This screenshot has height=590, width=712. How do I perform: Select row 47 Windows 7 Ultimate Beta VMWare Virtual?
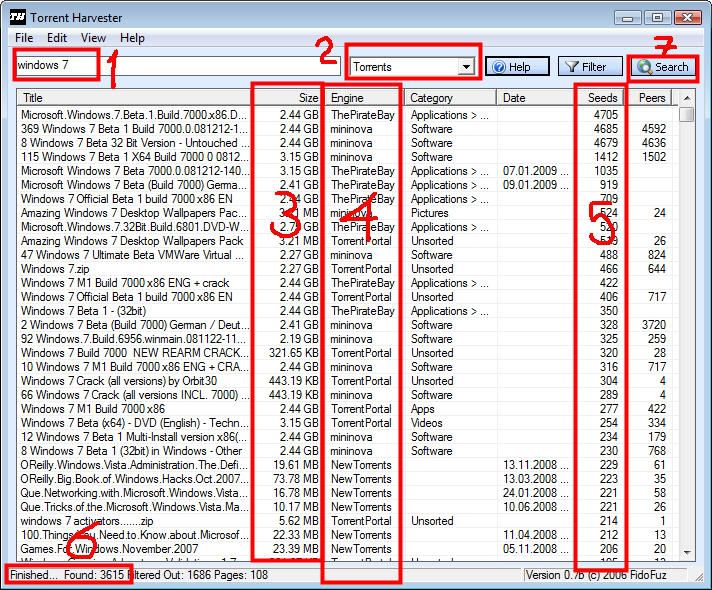tap(345, 255)
